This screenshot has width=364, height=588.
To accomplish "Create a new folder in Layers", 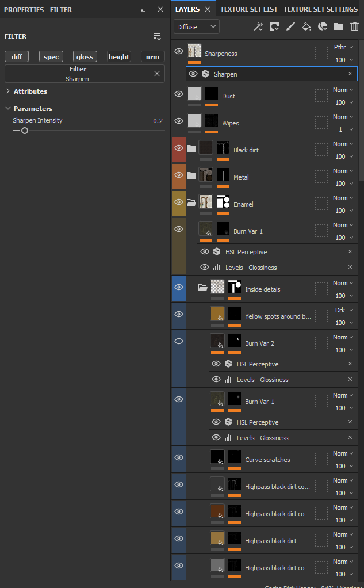I will [338, 26].
